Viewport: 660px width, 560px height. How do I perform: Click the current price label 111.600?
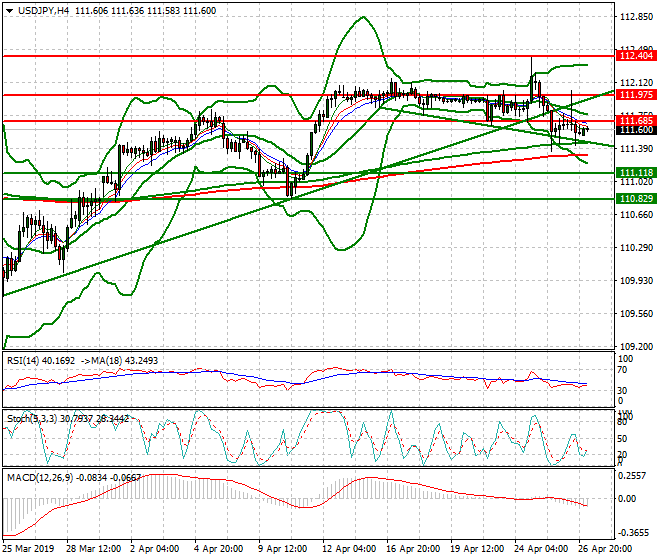click(x=636, y=130)
